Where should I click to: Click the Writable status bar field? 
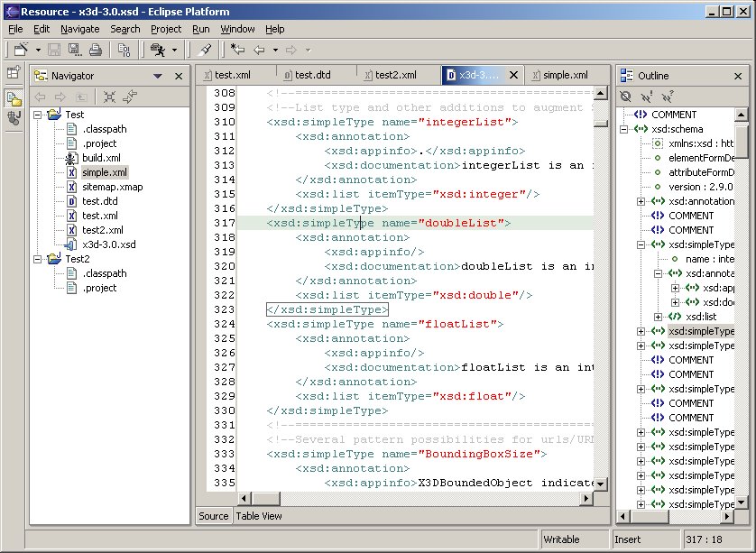click(x=574, y=539)
